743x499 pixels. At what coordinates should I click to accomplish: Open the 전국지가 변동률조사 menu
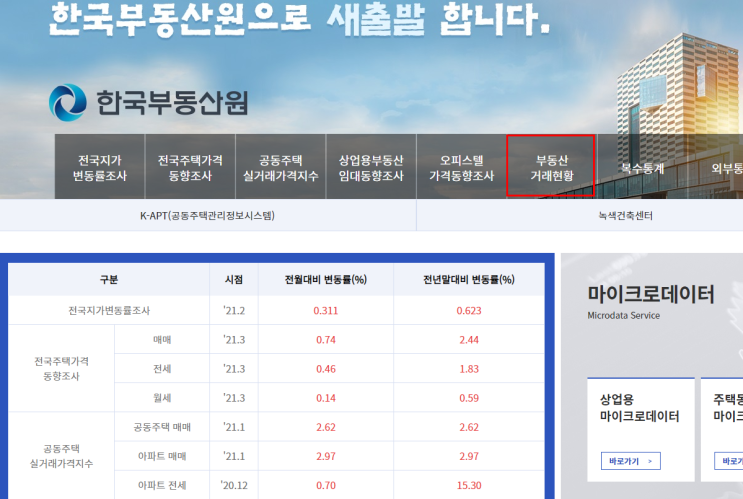click(x=100, y=167)
